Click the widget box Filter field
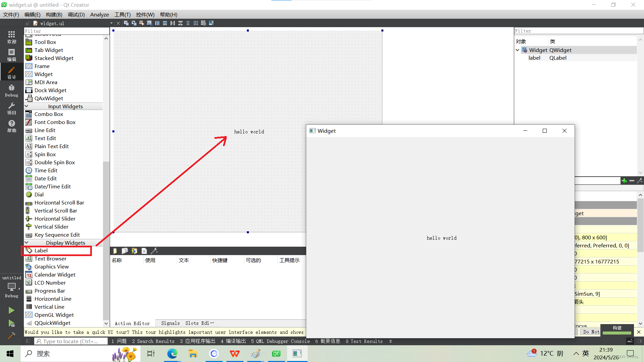 point(67,31)
